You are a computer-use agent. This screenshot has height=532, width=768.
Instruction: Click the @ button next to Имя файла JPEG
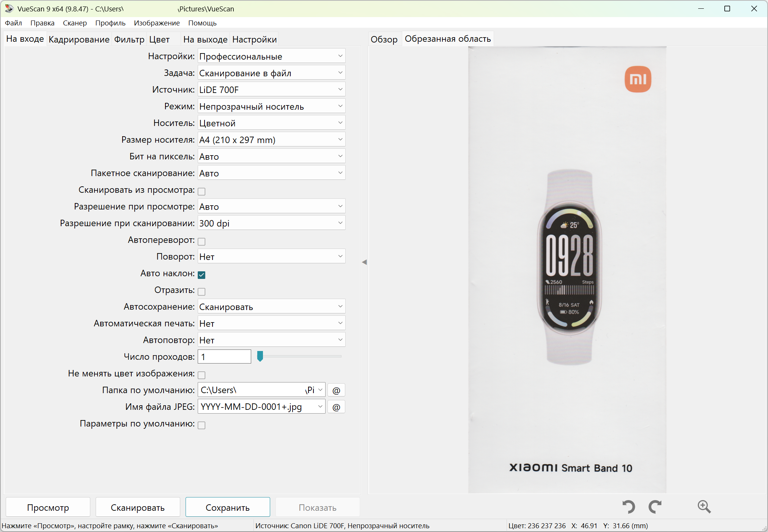(x=336, y=407)
